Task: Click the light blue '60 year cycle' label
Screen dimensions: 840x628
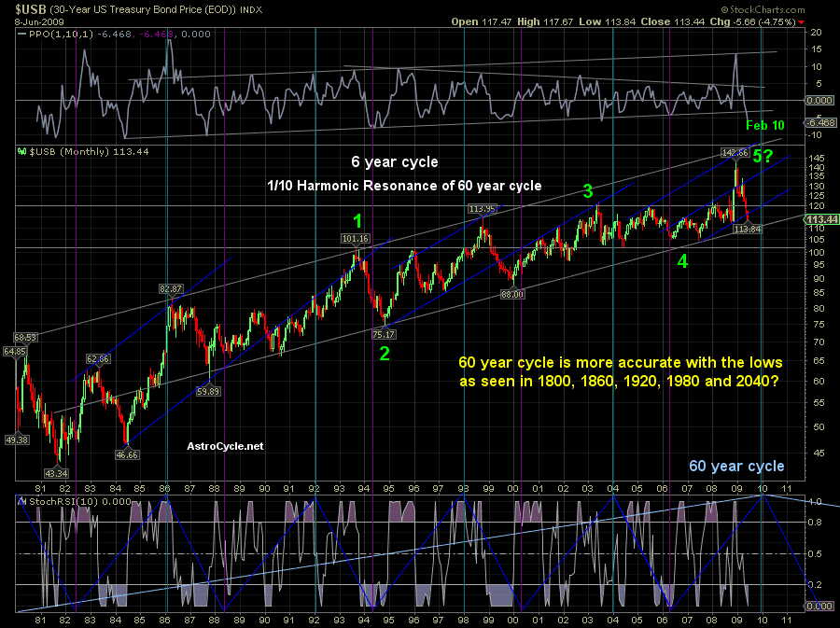Action: [736, 466]
